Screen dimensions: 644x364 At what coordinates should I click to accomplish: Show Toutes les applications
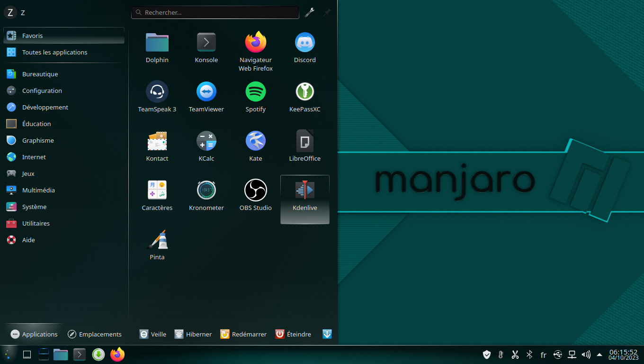64,52
